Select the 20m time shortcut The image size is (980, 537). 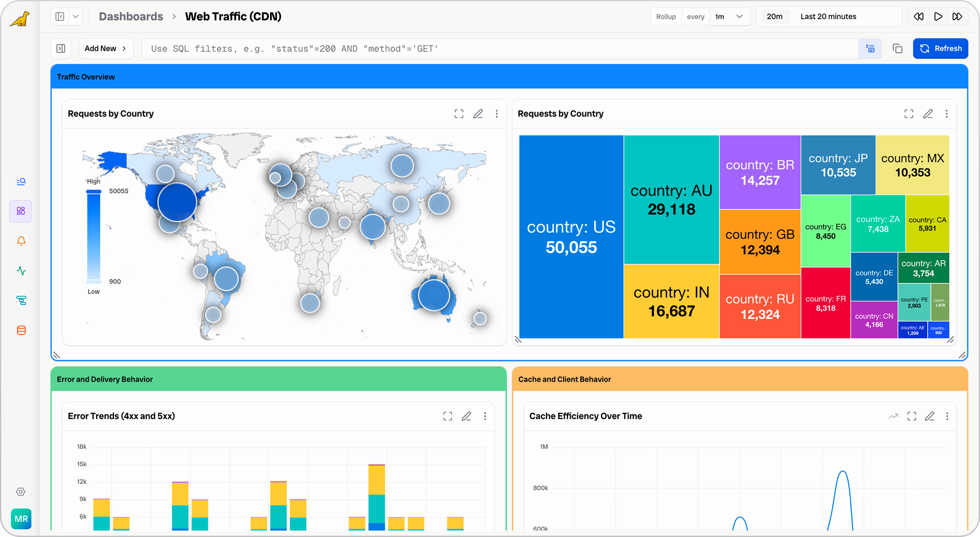(x=774, y=16)
